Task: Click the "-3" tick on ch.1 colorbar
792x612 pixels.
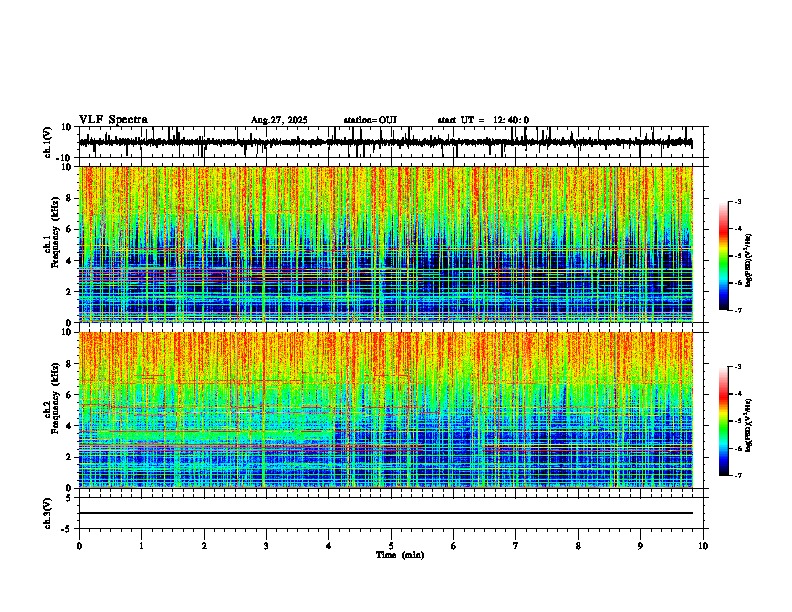Action: pyautogui.click(x=738, y=201)
